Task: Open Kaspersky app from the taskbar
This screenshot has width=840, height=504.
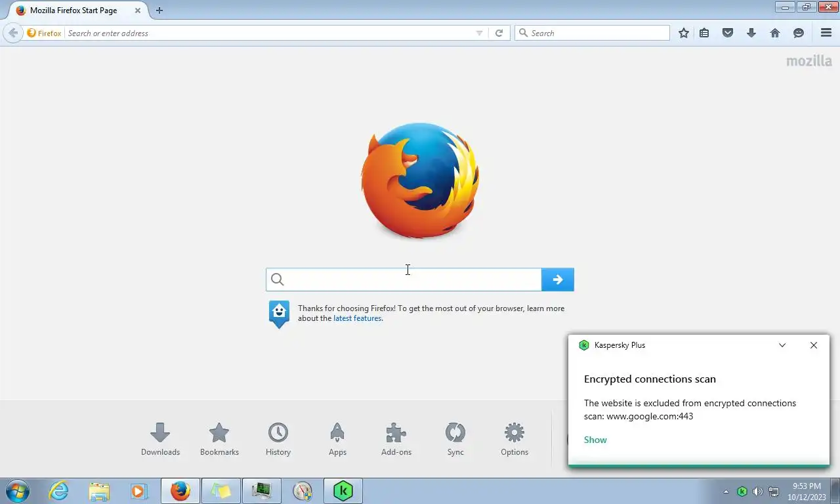Action: [343, 491]
